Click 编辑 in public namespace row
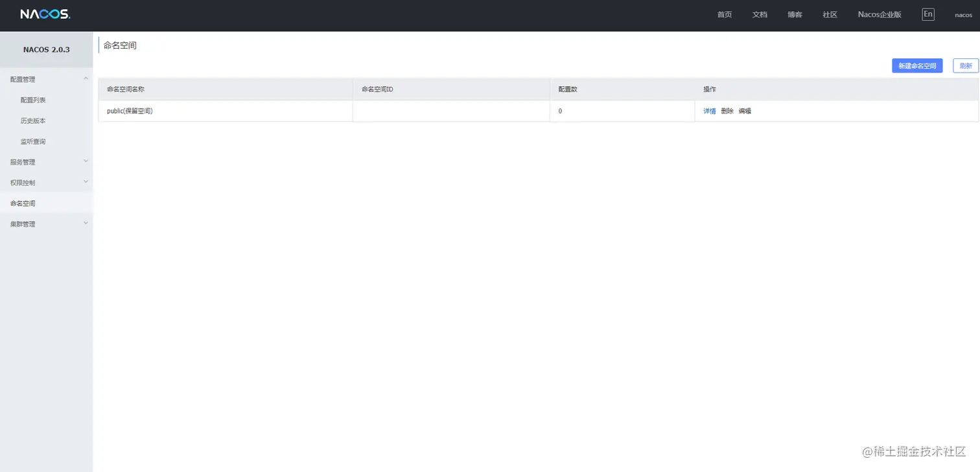The image size is (980, 472). 745,111
